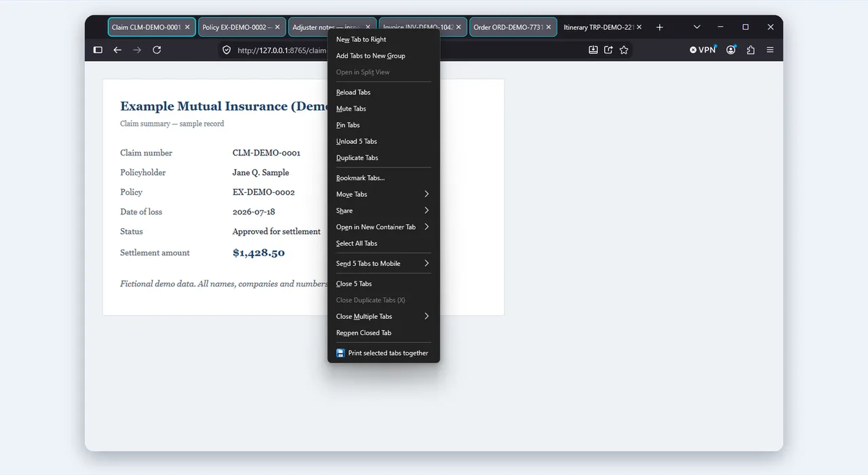Close the Policy EX-DEMO-0002 tab
This screenshot has width=868, height=475.
pos(277,27)
